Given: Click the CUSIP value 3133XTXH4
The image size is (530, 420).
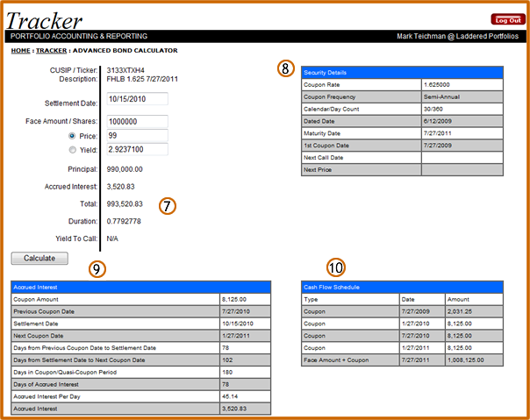Looking at the screenshot, I should pos(125,70).
